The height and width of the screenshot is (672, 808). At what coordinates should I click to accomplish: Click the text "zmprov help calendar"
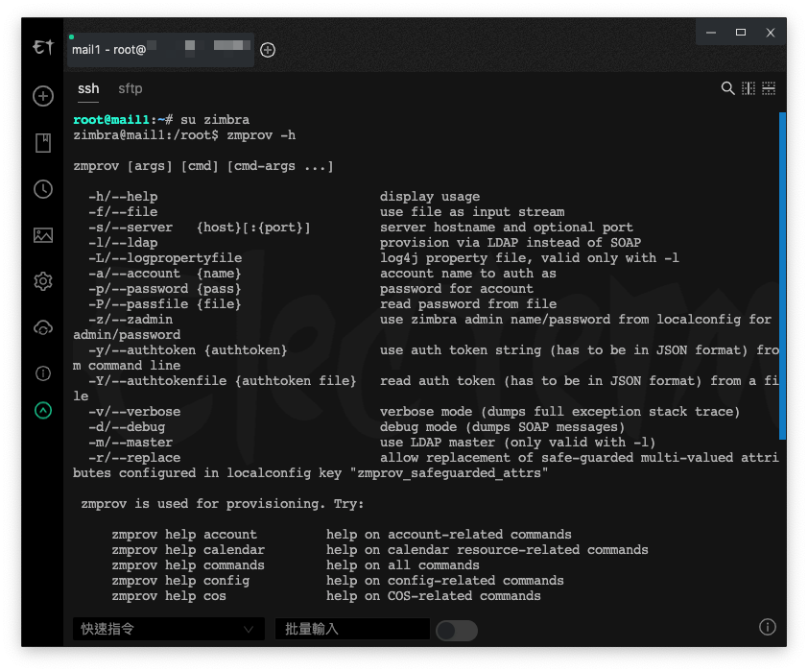coord(188,550)
